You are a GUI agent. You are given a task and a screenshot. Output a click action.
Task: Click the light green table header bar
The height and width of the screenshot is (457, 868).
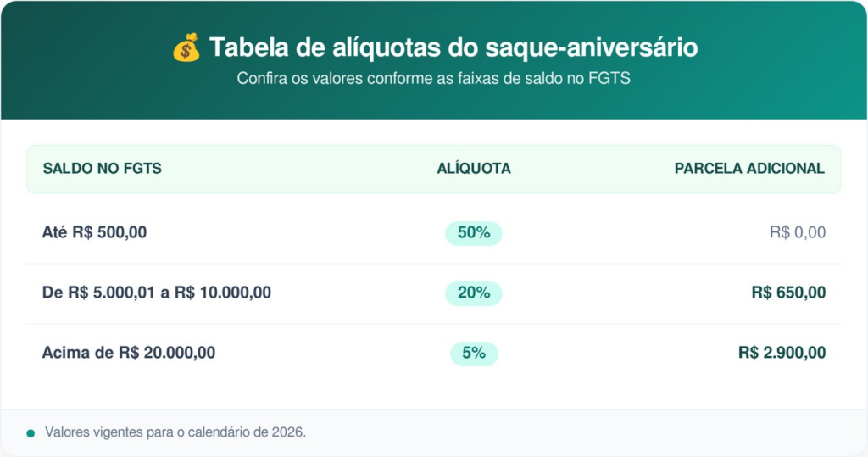click(297, 169)
